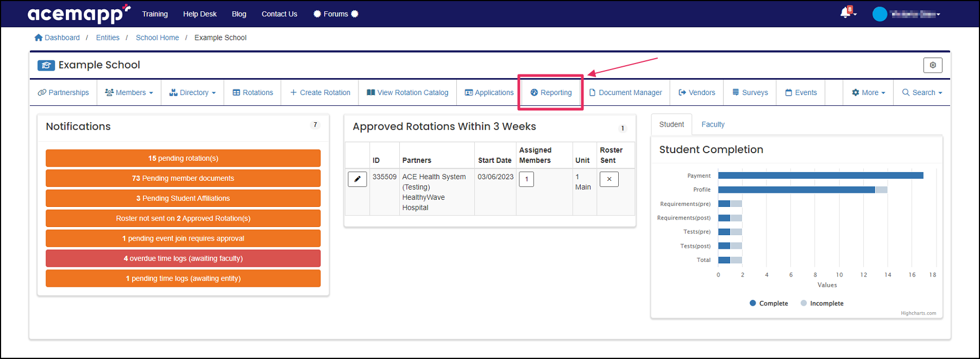This screenshot has width=980, height=359.
Task: Toggle the Complete legend series
Action: point(769,303)
